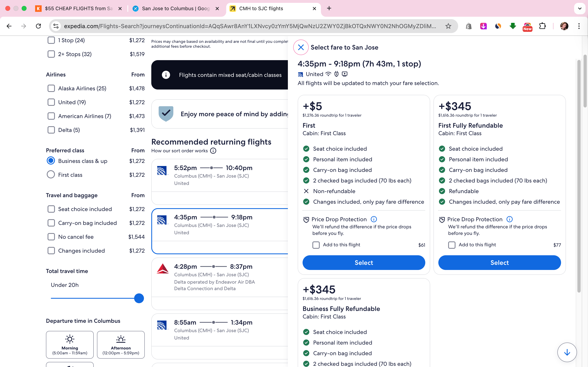Select the First Fully Refundable fare
This screenshot has width=588, height=367.
tap(499, 263)
